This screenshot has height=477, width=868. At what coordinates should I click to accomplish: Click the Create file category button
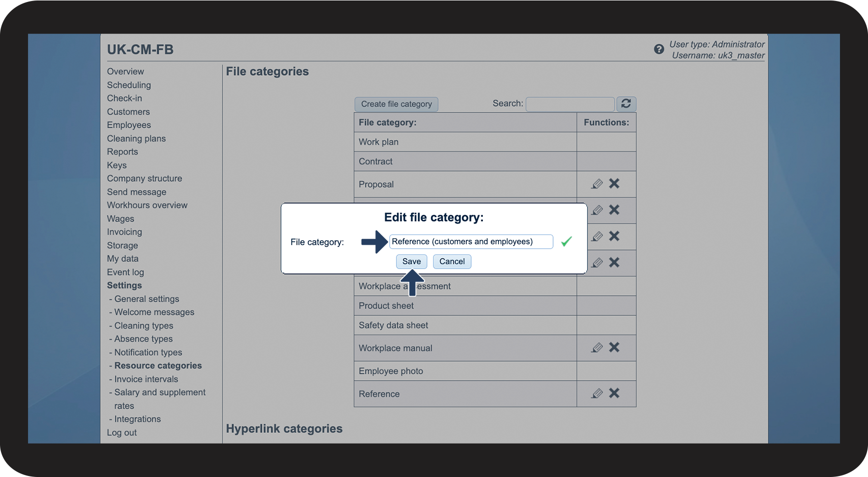point(396,104)
